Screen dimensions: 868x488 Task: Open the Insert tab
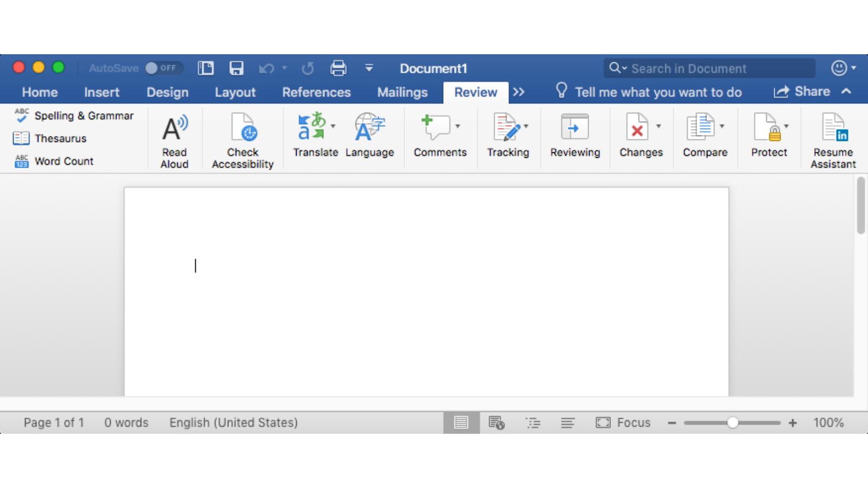pos(101,92)
